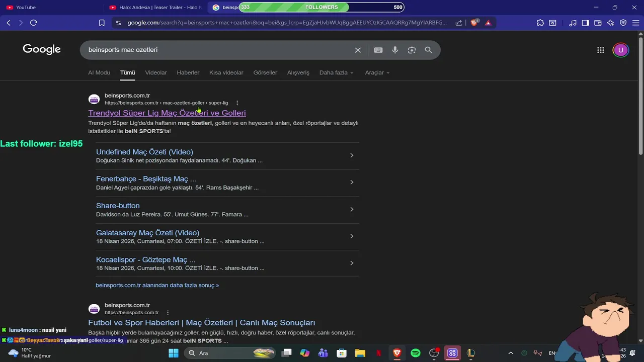Switch to Haberler results
644x362 pixels.
[x=188, y=72]
